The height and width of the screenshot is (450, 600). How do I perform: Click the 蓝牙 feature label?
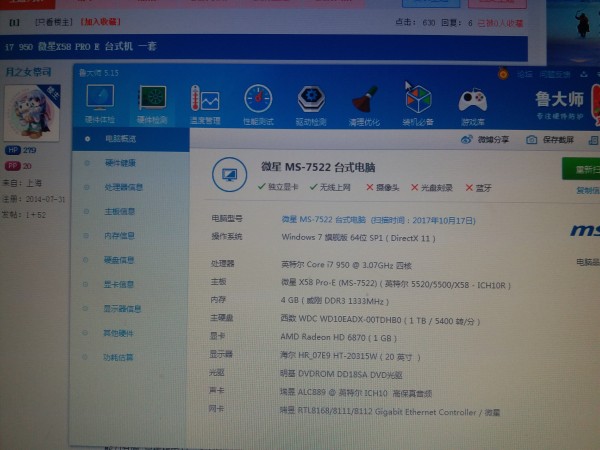[x=479, y=188]
